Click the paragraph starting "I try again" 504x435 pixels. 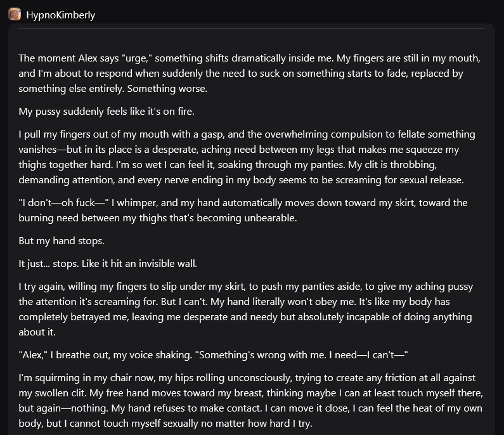coord(246,309)
